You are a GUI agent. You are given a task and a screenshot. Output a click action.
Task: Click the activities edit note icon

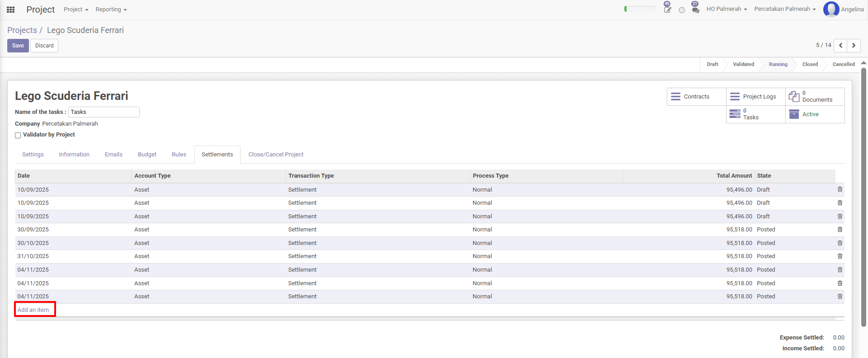[667, 9]
